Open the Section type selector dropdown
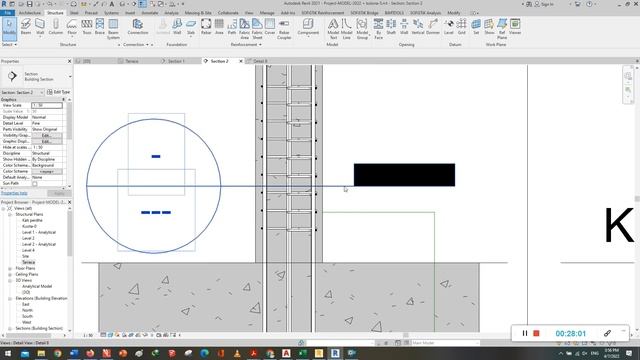The height and width of the screenshot is (360, 640). pos(70,76)
